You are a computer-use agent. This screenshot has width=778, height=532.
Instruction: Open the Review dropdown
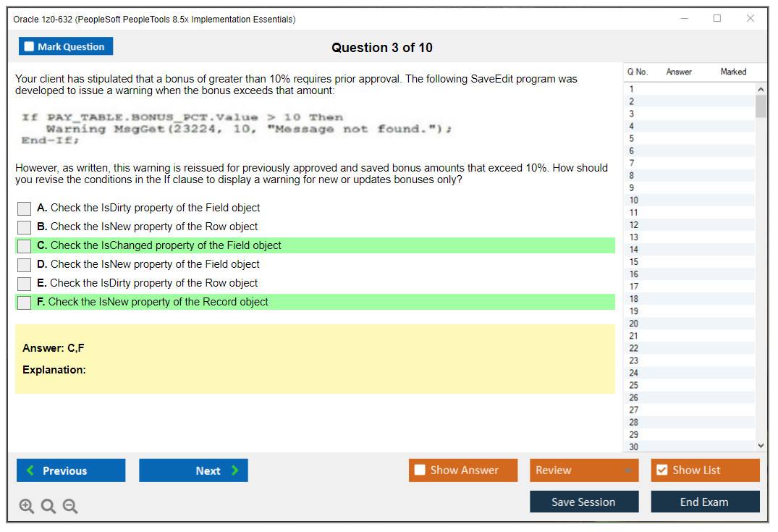[583, 470]
